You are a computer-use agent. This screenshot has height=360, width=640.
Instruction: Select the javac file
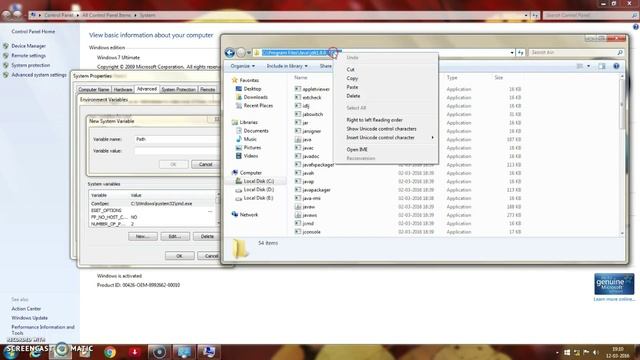tap(308, 148)
